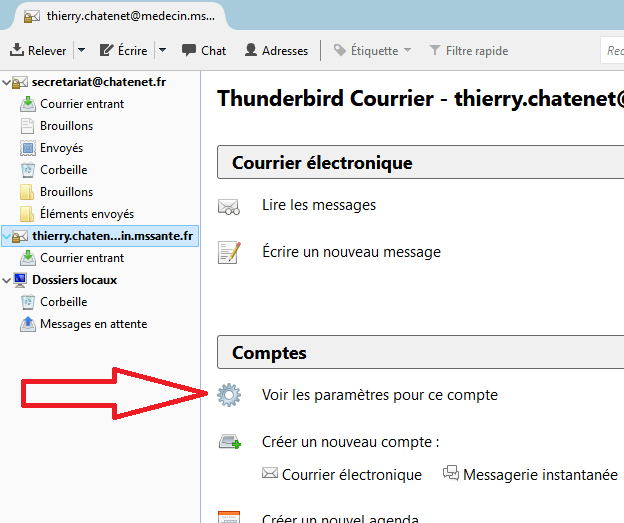Open the Chat toolbar button
Image resolution: width=624 pixels, height=523 pixels.
point(204,51)
